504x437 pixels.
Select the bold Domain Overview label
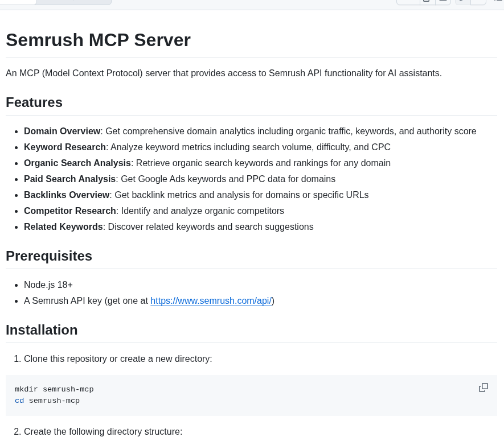pyautogui.click(x=62, y=131)
